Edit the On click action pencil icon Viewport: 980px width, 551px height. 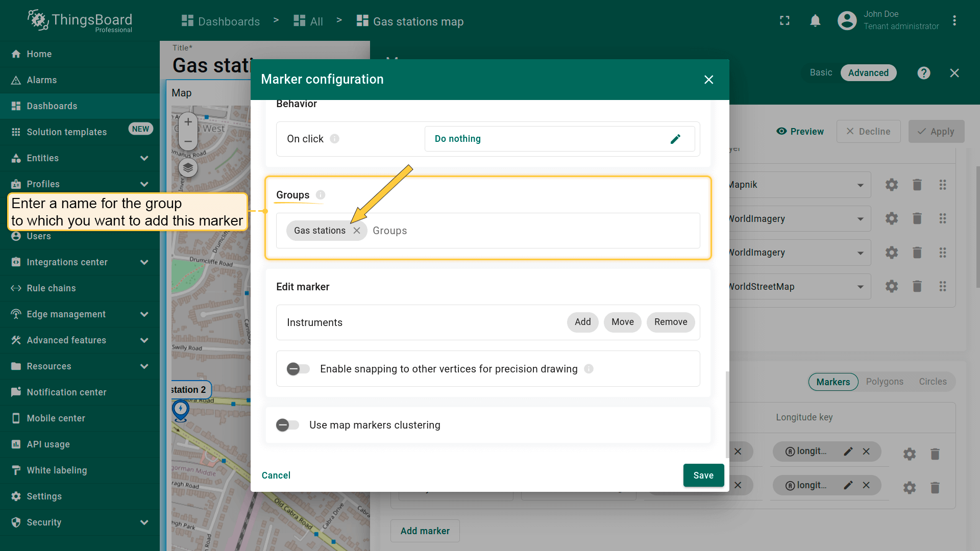click(675, 139)
